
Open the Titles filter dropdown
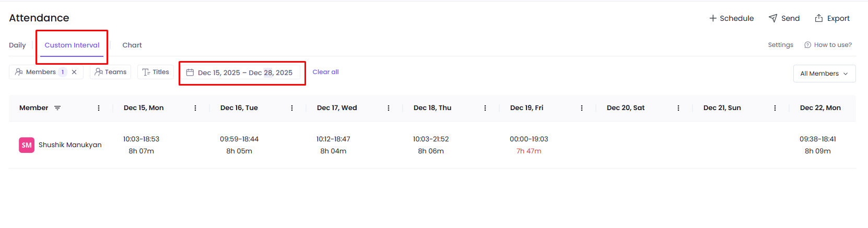156,72
